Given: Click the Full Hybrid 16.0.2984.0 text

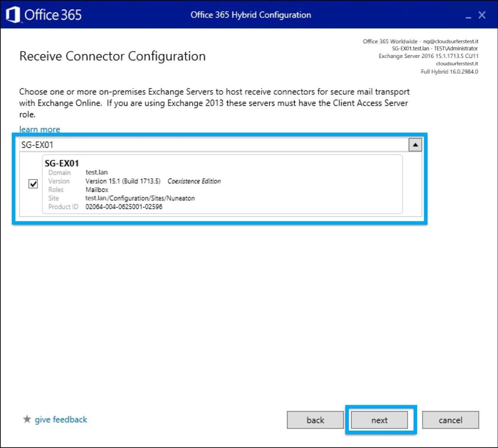Looking at the screenshot, I should (x=449, y=72).
